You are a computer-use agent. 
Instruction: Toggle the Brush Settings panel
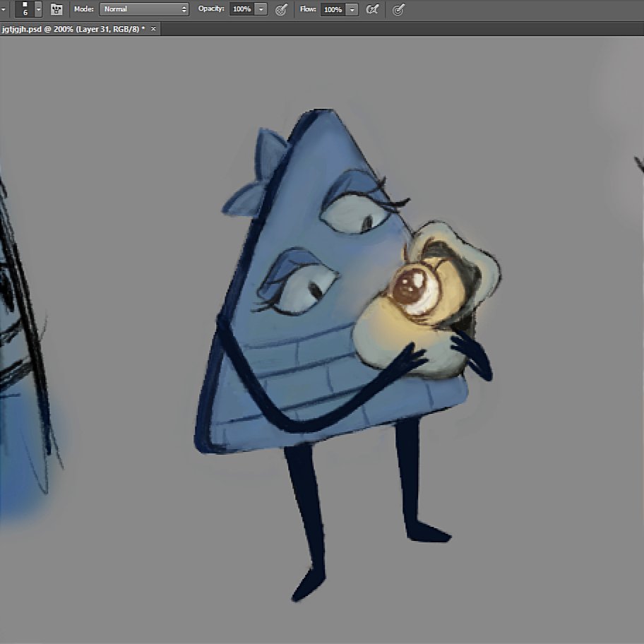(56, 9)
